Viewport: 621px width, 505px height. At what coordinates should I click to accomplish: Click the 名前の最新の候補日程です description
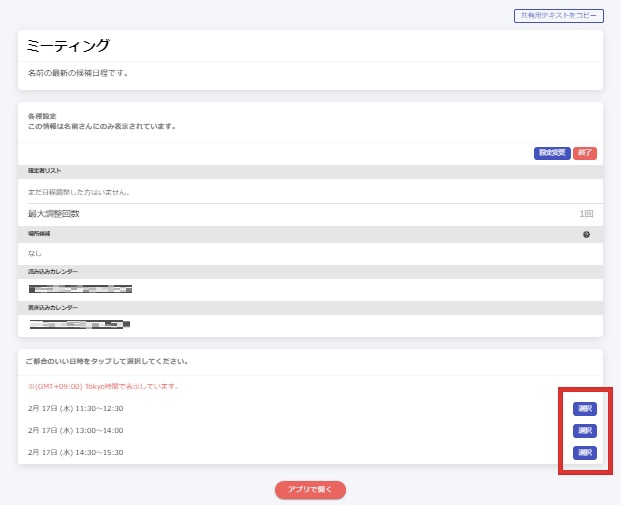(78, 73)
